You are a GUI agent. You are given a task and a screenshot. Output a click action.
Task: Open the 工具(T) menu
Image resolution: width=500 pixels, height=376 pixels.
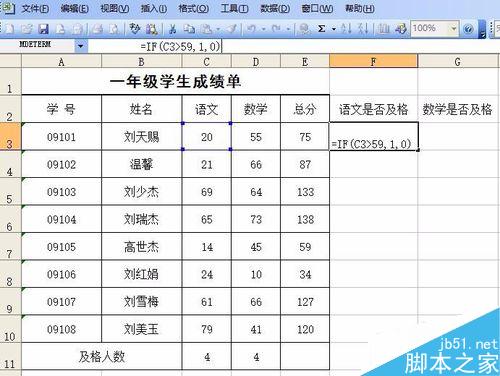[234, 8]
